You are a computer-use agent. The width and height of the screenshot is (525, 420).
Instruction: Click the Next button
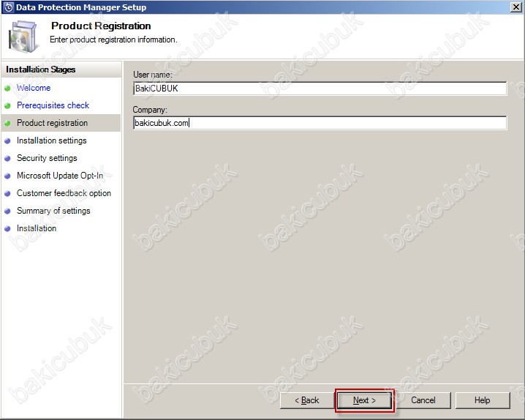364,400
